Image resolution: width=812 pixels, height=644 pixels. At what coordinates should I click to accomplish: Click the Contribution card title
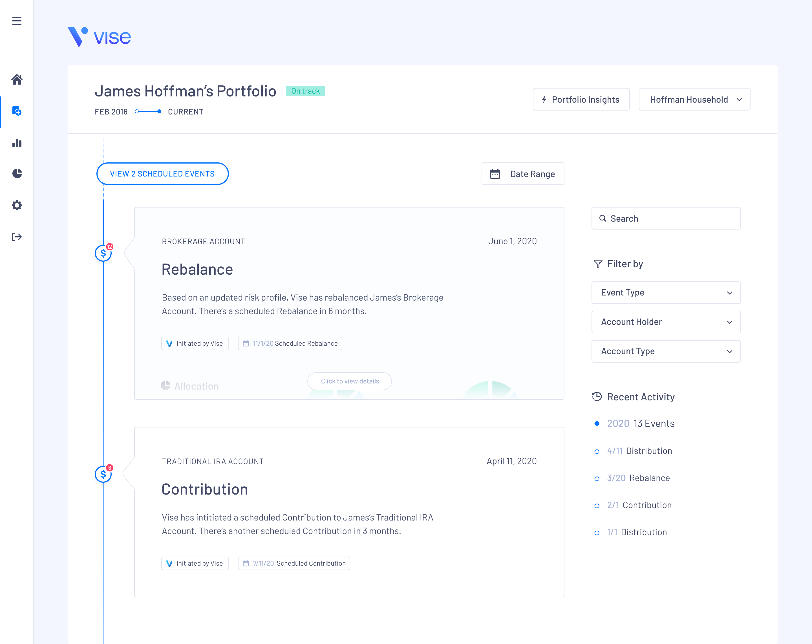pyautogui.click(x=205, y=489)
